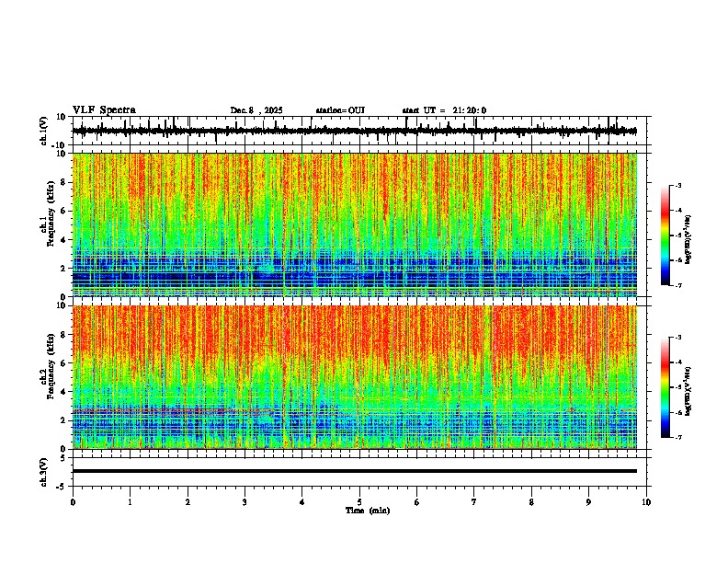Click time axis tick label "1"
The width and height of the screenshot is (728, 563).
(130, 502)
